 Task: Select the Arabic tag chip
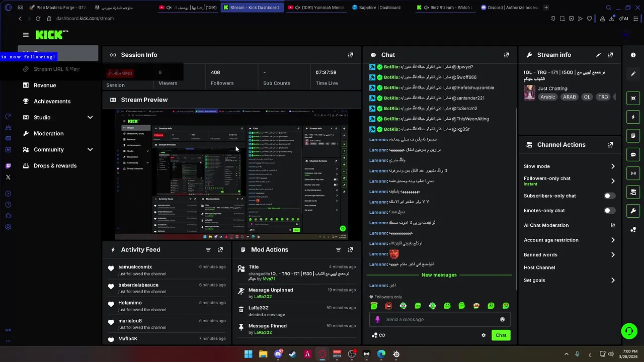(x=547, y=97)
